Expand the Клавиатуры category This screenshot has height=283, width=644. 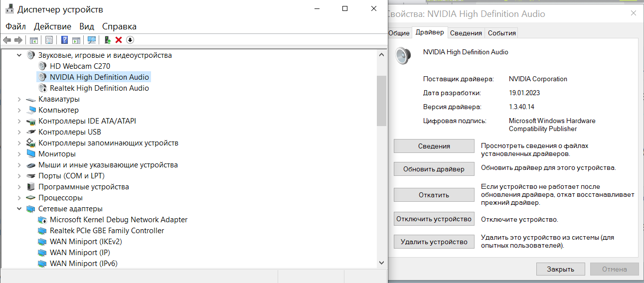click(19, 99)
